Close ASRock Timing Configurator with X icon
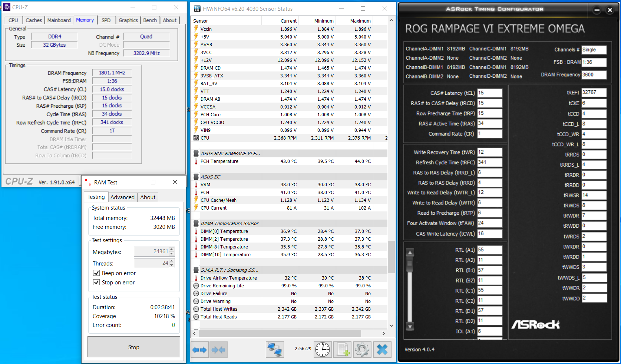621x364 pixels. (610, 10)
